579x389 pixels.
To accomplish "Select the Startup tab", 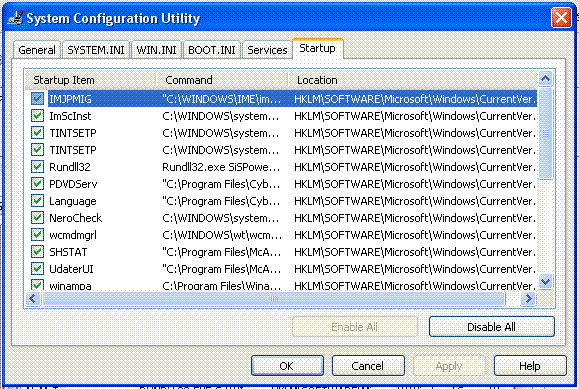I will [318, 48].
